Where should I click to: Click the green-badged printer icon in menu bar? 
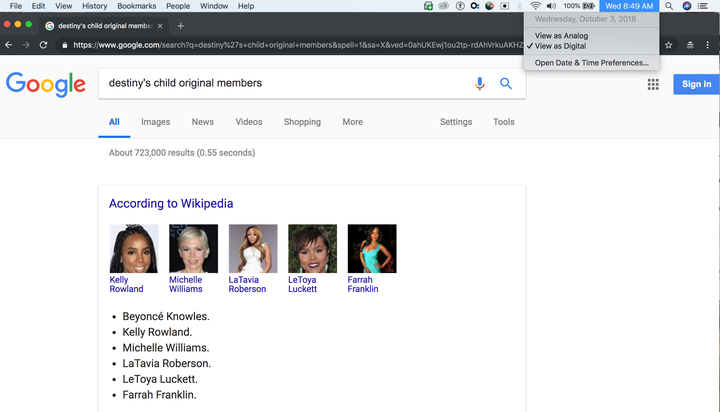coord(428,6)
